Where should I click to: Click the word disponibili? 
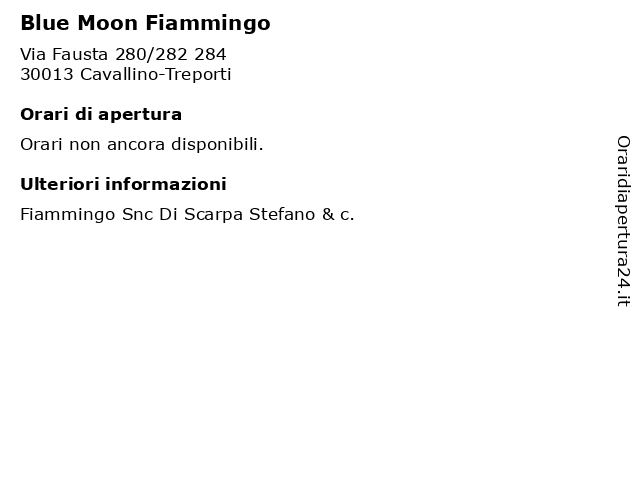[x=217, y=144]
